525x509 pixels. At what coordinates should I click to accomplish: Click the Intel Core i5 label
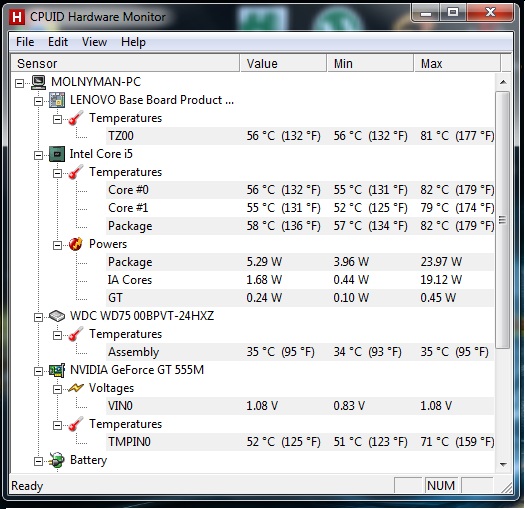click(x=101, y=154)
